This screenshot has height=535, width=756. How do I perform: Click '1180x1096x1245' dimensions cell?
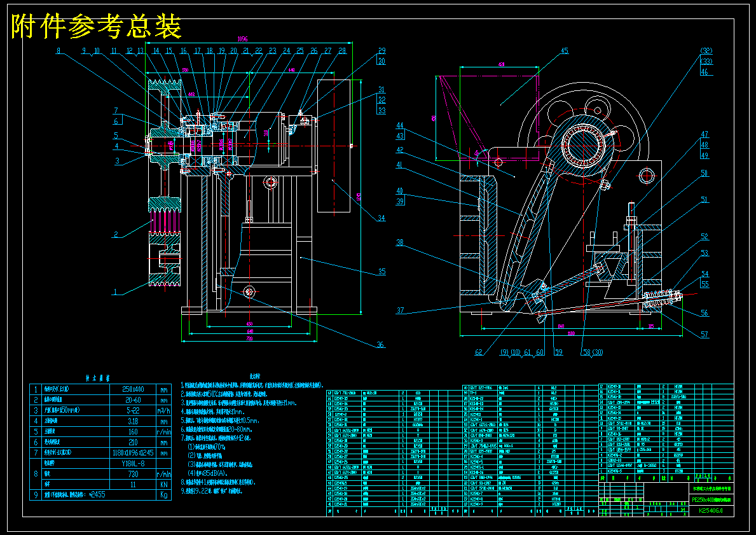tap(133, 453)
